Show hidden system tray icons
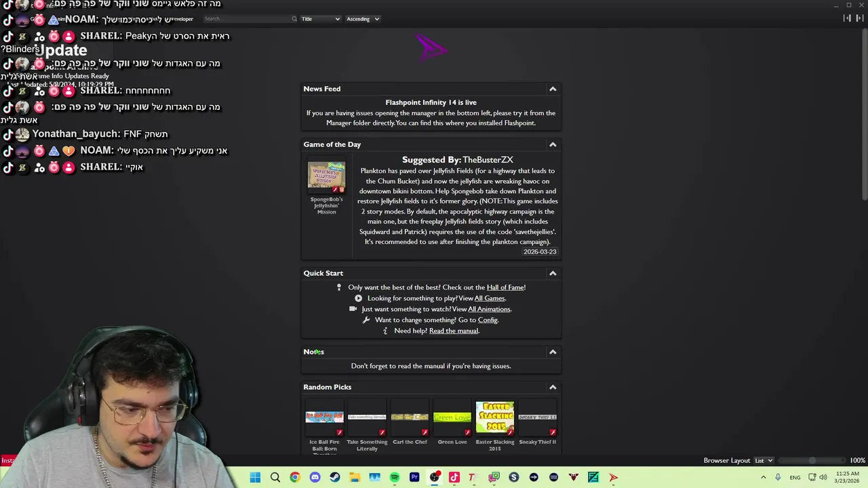868x488 pixels. tap(764, 477)
